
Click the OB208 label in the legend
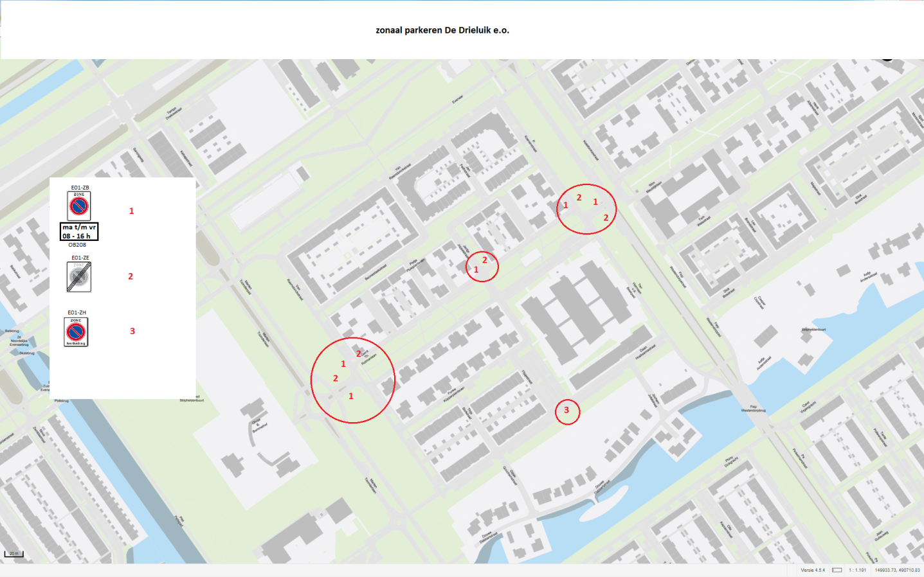tap(77, 245)
